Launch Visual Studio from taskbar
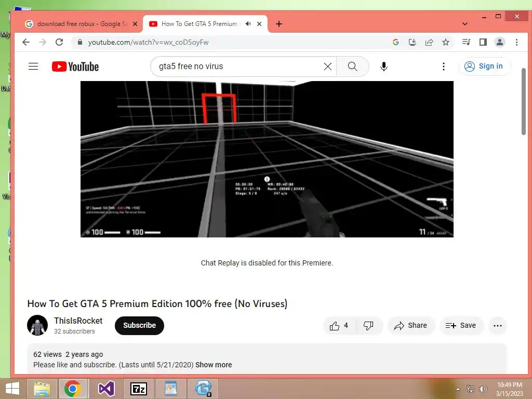This screenshot has width=532, height=399. pyautogui.click(x=106, y=389)
